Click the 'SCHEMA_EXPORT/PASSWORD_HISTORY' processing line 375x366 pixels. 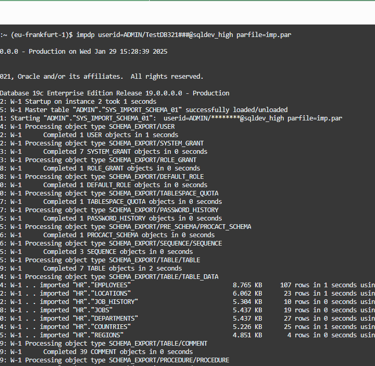pos(109,210)
